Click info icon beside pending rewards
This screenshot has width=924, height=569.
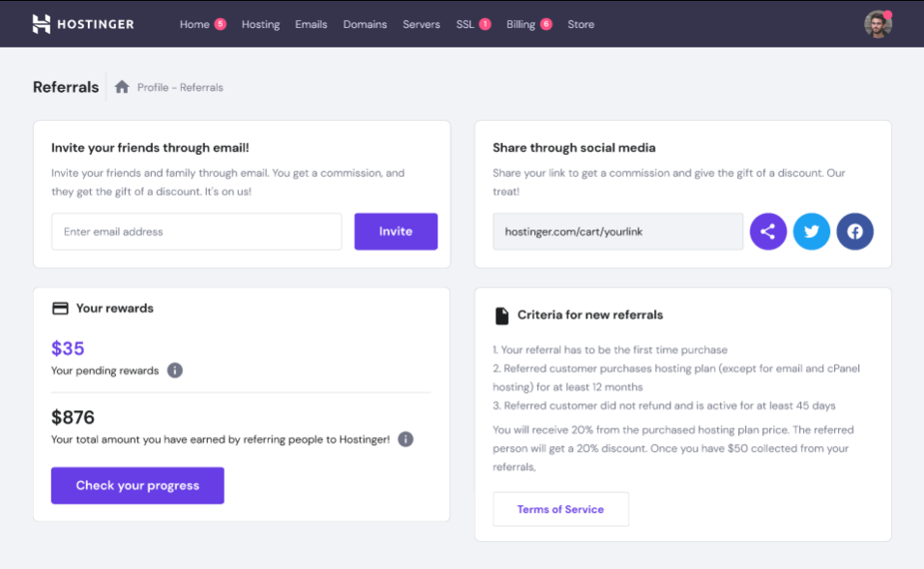(175, 371)
